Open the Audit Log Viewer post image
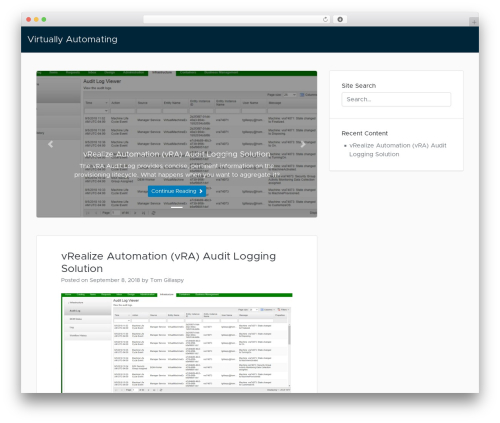Viewport: 500px width, 423px height. point(177,343)
